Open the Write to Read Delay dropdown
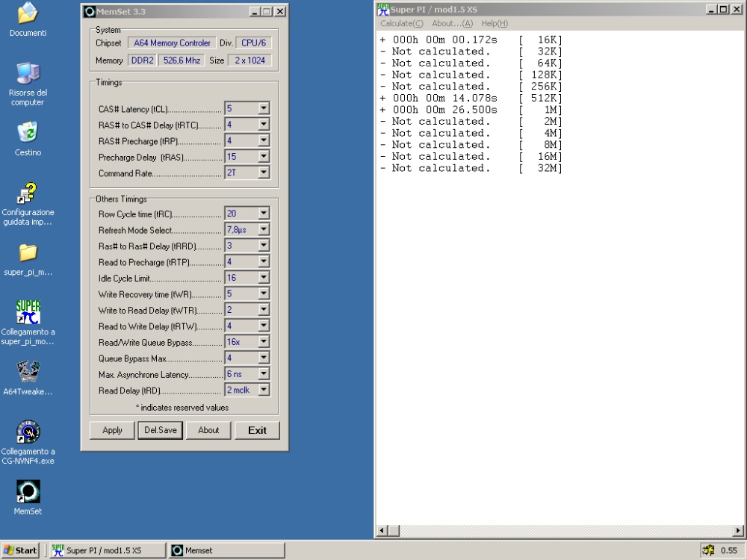 click(x=264, y=310)
